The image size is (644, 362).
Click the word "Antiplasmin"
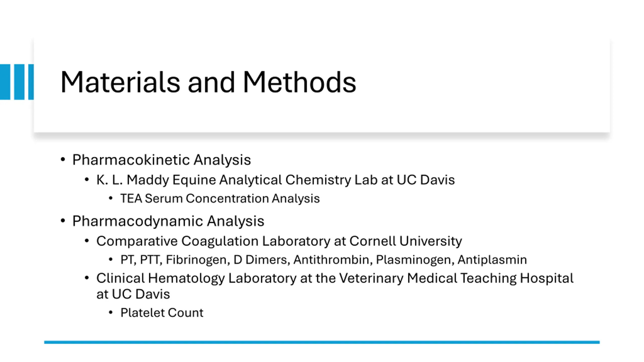click(x=492, y=260)
